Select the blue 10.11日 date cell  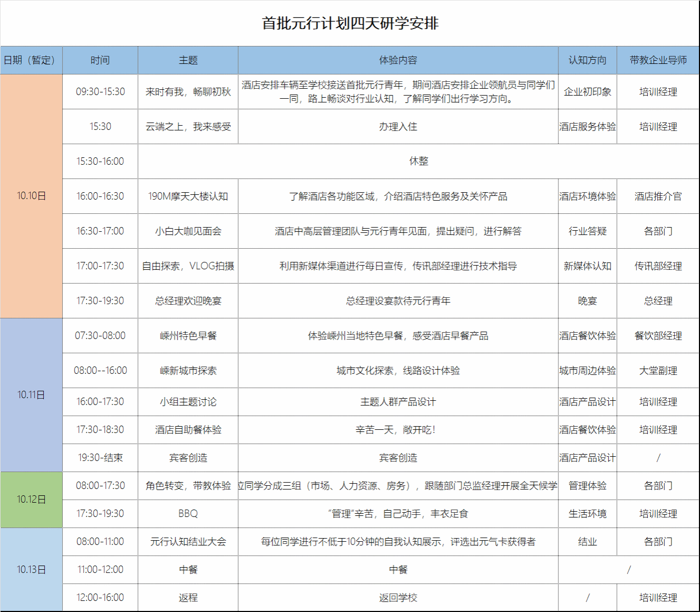(31, 395)
